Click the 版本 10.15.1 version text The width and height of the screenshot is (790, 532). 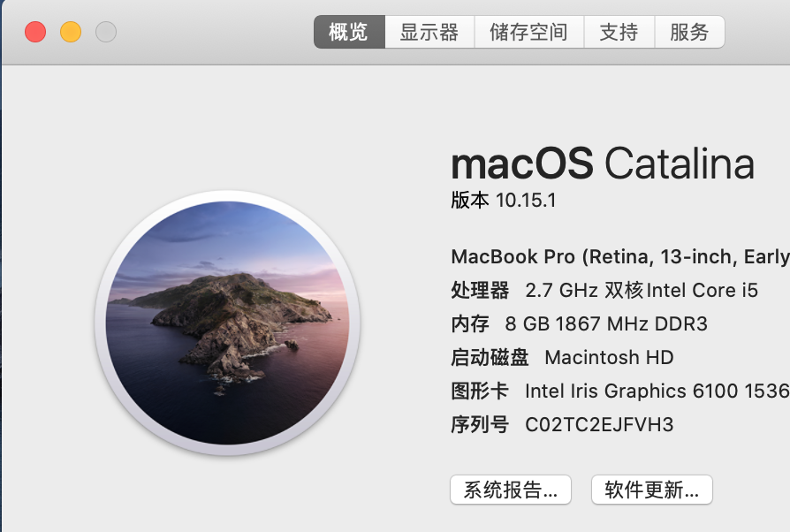(504, 201)
